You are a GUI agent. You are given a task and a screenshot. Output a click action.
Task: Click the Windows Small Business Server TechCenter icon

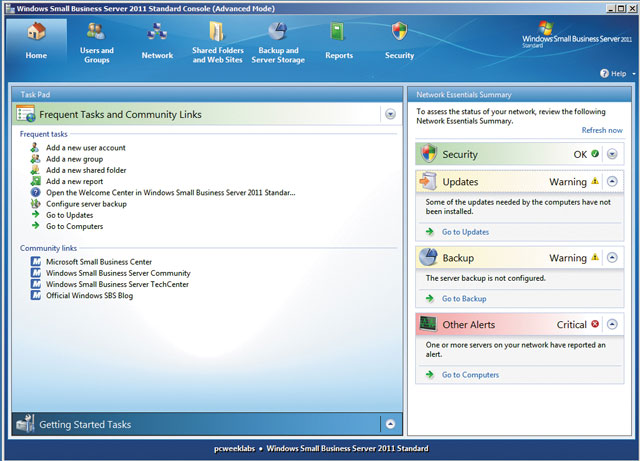tap(36, 284)
